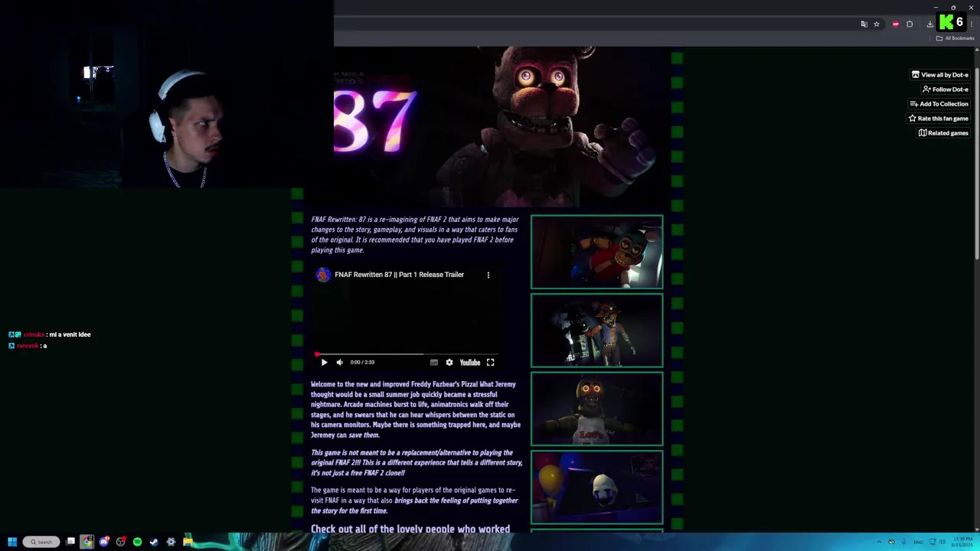Viewport: 980px width, 551px height.
Task: Open the All Bookmarks folder
Action: [x=955, y=38]
